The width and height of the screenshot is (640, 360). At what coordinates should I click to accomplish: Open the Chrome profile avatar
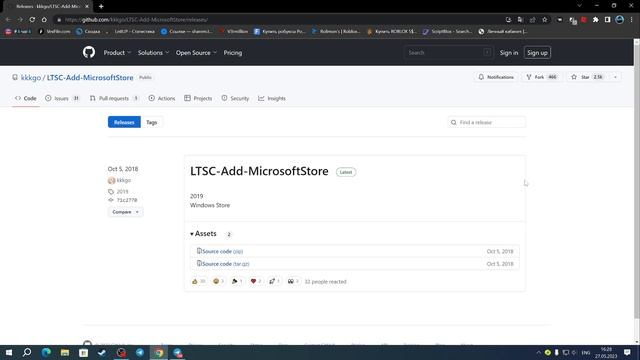tap(620, 20)
